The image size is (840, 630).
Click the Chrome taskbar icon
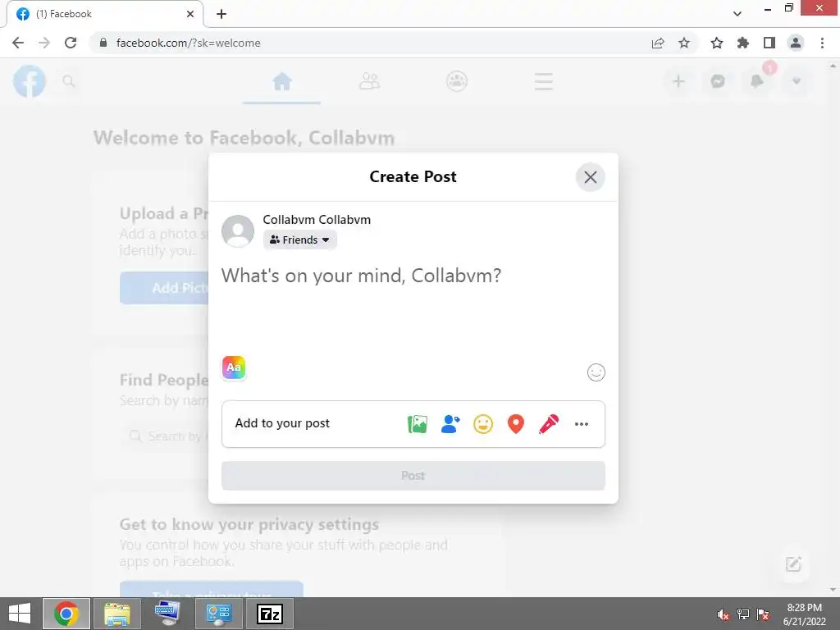tap(66, 614)
